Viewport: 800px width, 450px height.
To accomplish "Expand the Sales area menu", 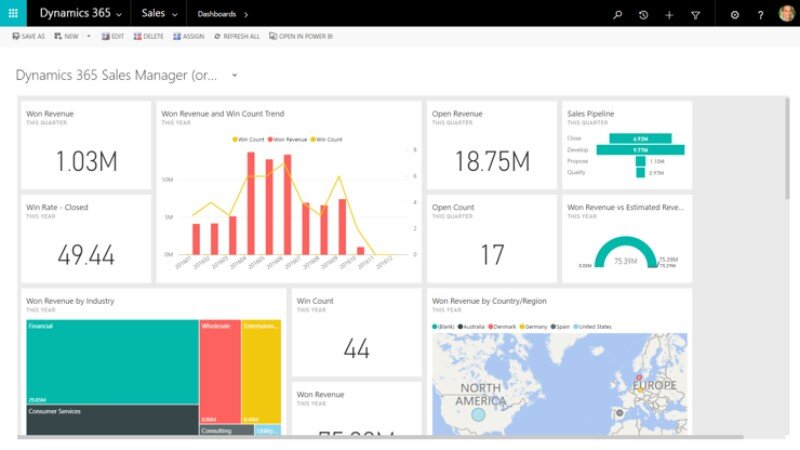I will pyautogui.click(x=174, y=15).
